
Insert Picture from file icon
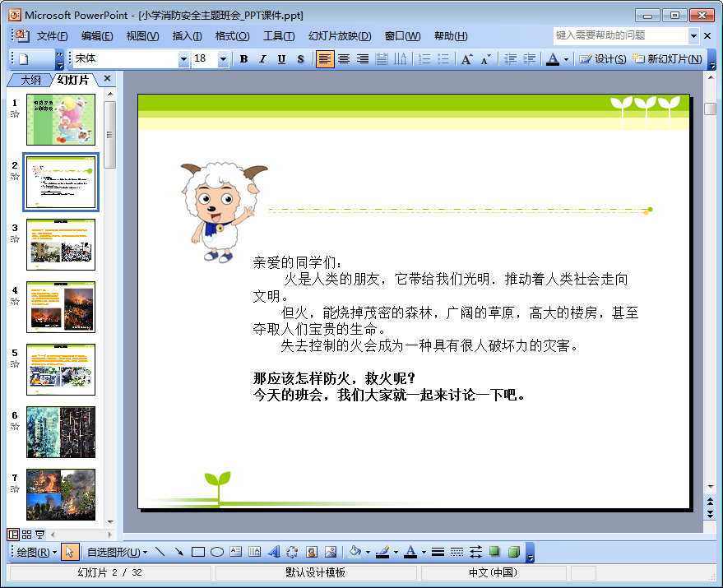point(331,552)
